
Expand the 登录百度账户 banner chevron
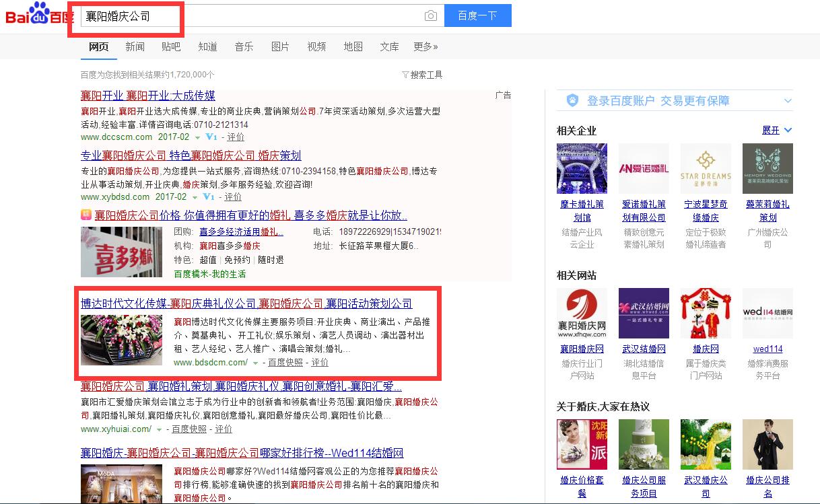788,101
